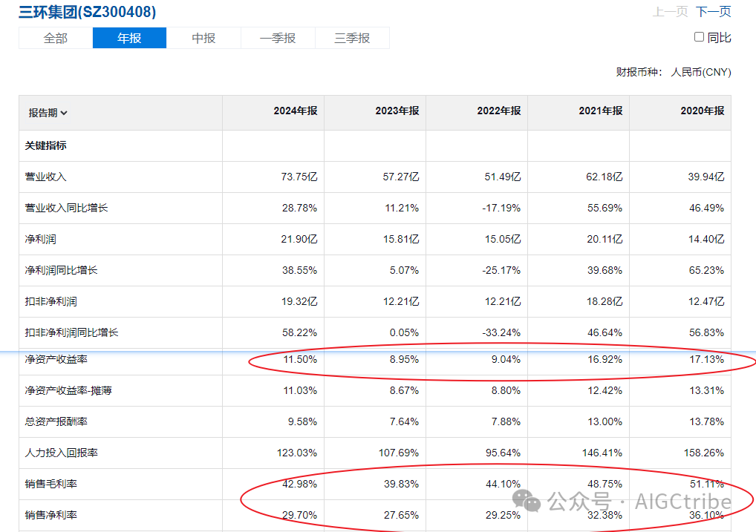Click the 158.26% value

pos(704,453)
